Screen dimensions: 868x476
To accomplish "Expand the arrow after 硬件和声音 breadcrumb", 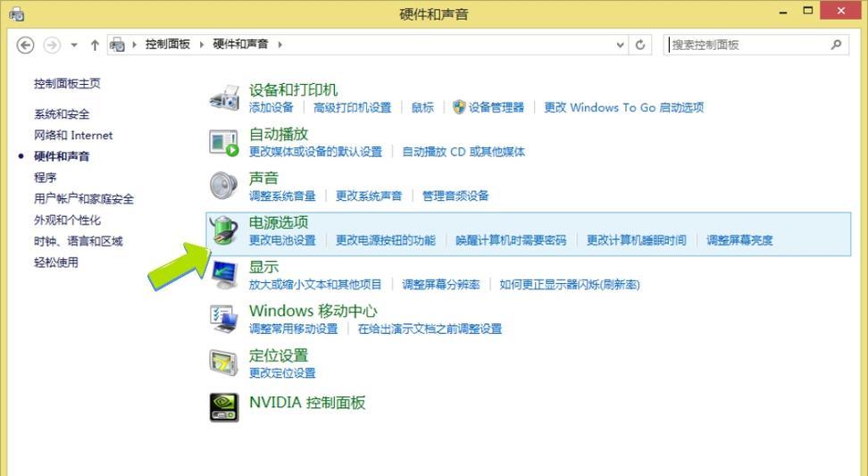I will pyautogui.click(x=280, y=45).
